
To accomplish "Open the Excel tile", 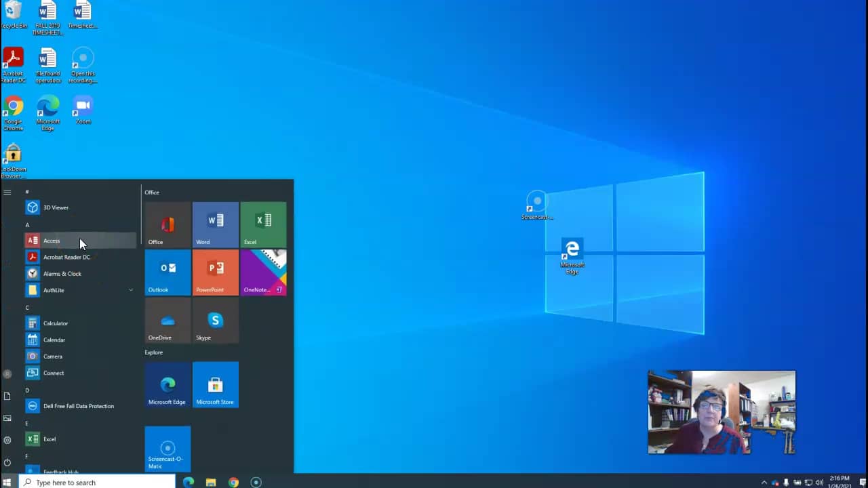I will click(263, 224).
